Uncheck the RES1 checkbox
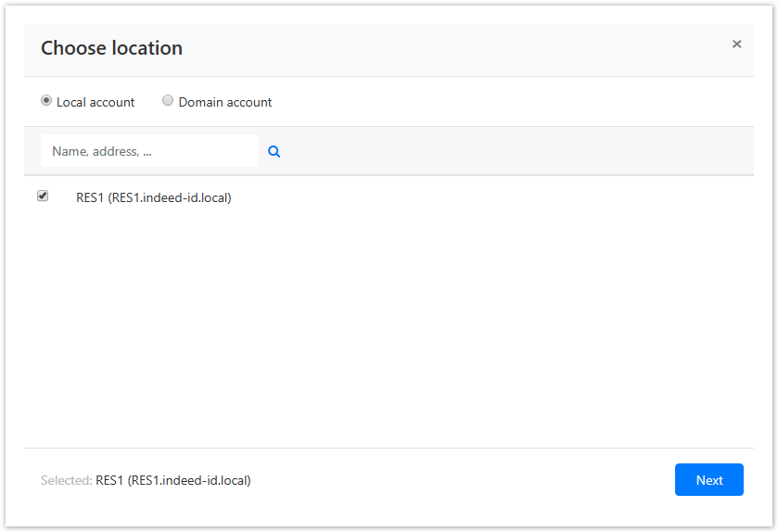The height and width of the screenshot is (532, 778). (43, 196)
